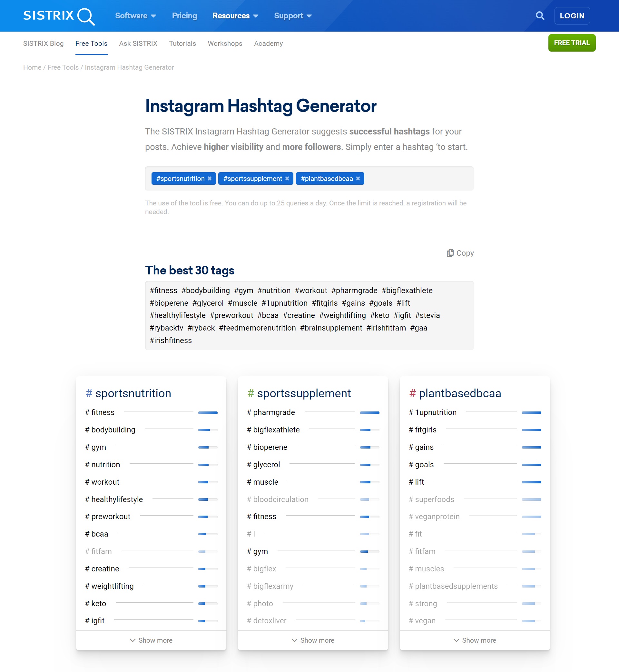Expand the Resources dropdown menu

(235, 16)
